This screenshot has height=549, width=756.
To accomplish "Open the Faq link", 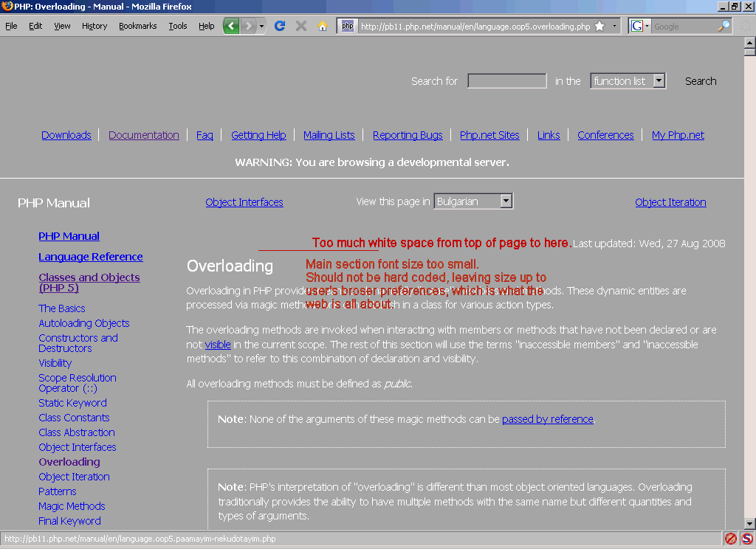I will [205, 135].
